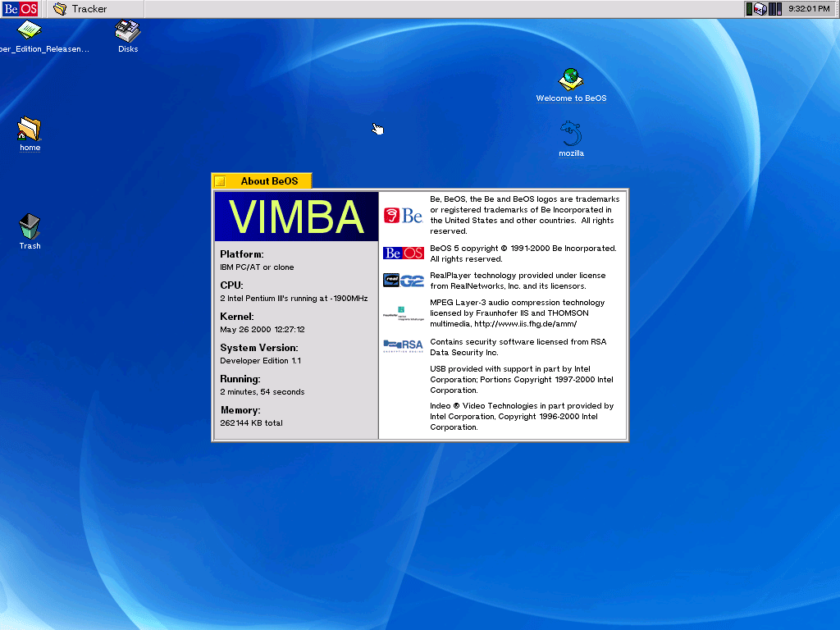This screenshot has width=840, height=630.
Task: Open the Welcome to BeOS icon
Action: pos(571,80)
